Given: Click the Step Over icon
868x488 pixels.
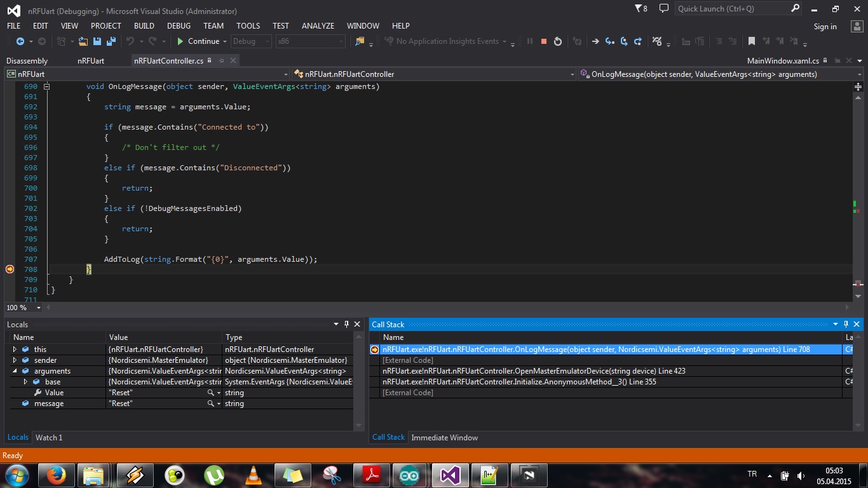Looking at the screenshot, I should [x=624, y=41].
